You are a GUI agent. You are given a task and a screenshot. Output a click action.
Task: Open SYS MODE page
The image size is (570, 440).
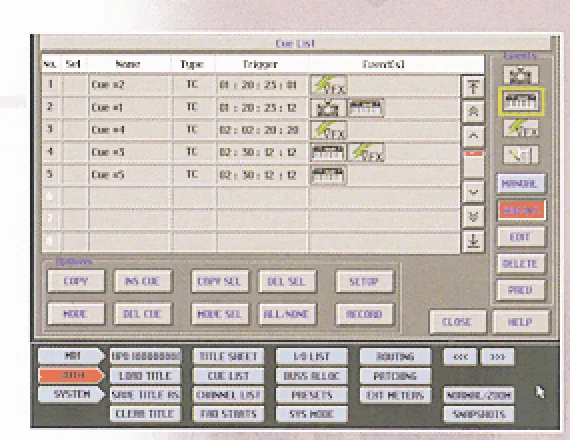click(x=312, y=414)
